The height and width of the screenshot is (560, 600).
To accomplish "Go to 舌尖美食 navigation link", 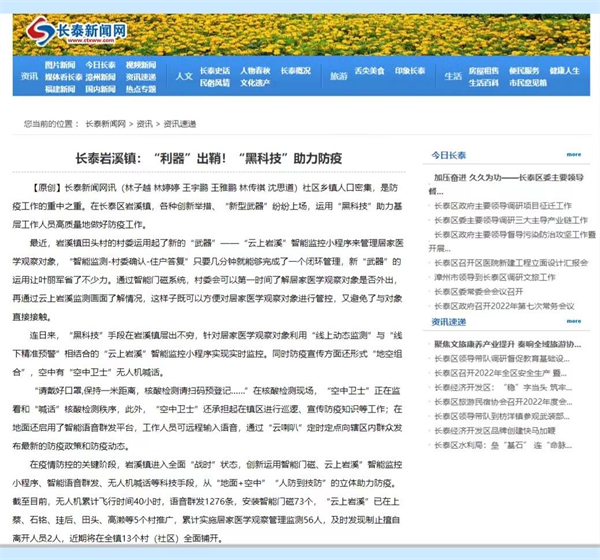I will tap(370, 71).
